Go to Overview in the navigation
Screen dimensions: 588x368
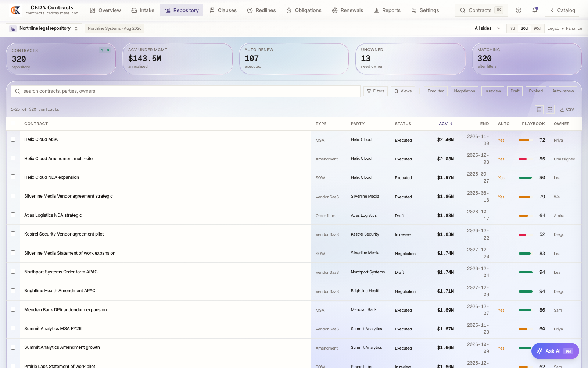[x=105, y=10]
